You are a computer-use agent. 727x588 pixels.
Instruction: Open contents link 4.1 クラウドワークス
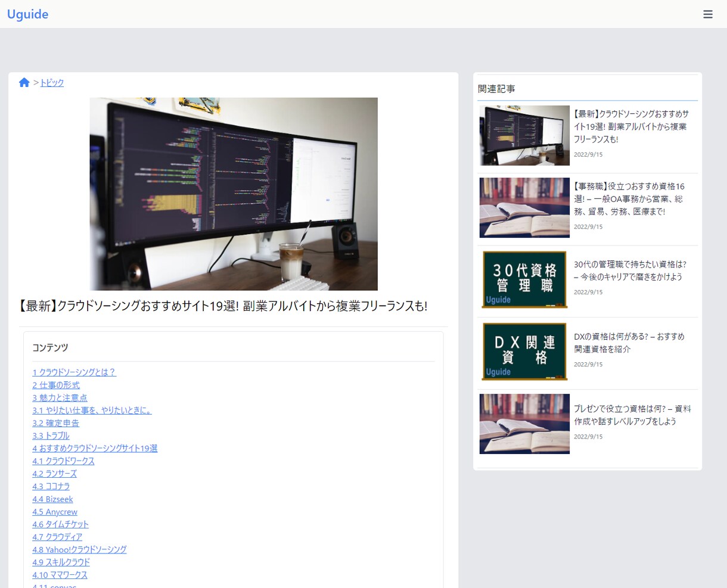[x=63, y=461]
